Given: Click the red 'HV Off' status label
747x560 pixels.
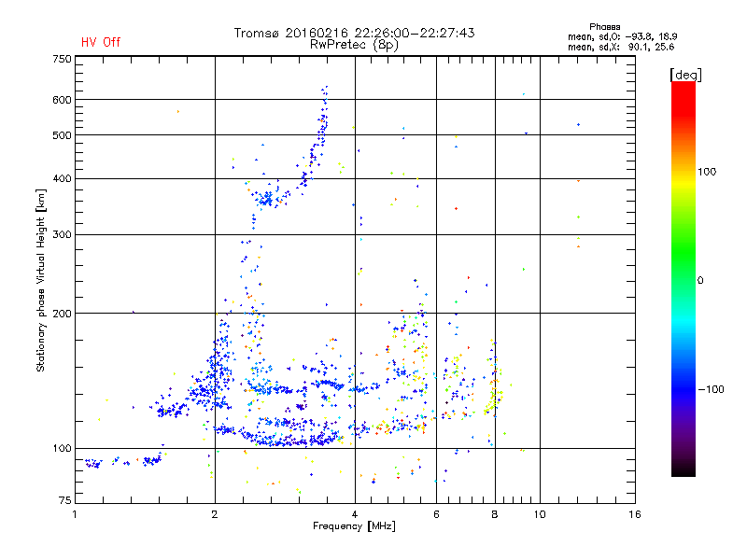Looking at the screenshot, I should (x=101, y=42).
